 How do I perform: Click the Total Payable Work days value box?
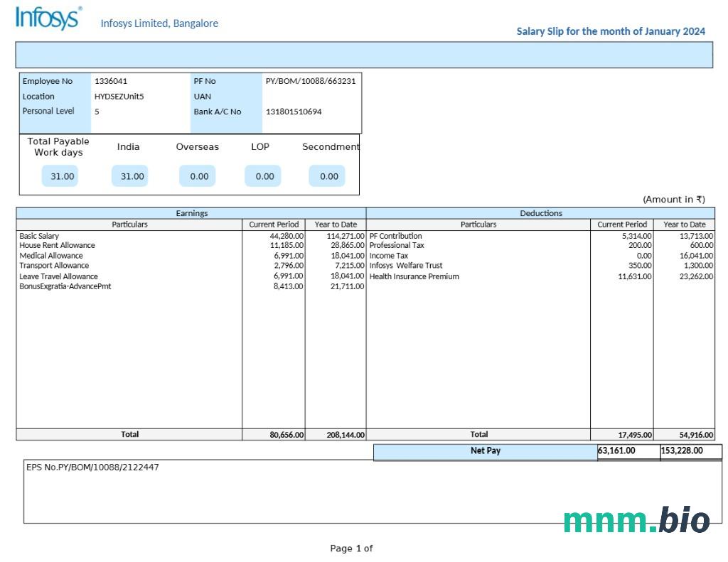click(x=60, y=176)
